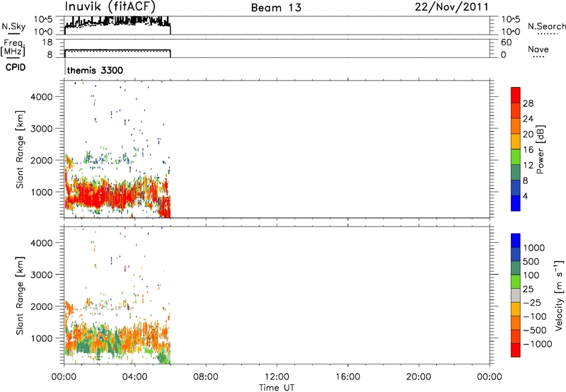Click the '12:00' time axis label
Viewport: 566px width, 392px height.
point(277,377)
